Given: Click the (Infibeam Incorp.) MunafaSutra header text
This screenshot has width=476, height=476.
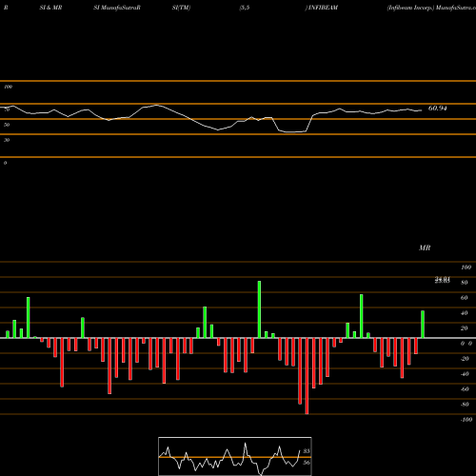Looking at the screenshot, I should (431, 8).
